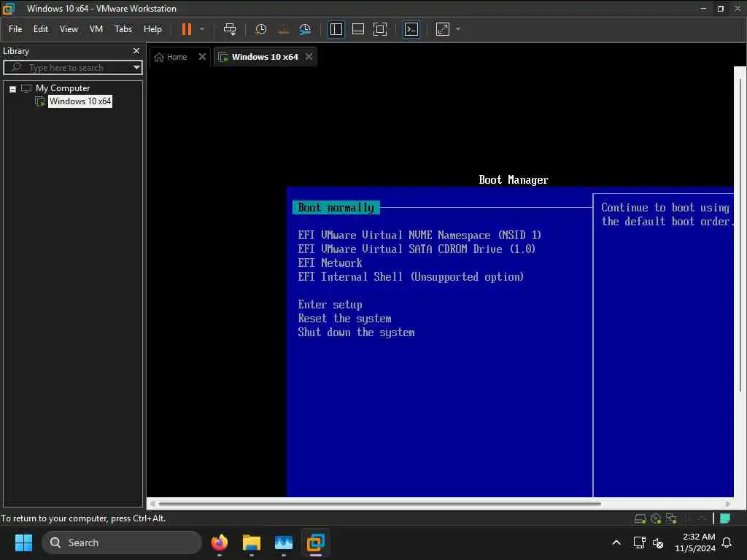This screenshot has height=560, width=747.
Task: Choose EFI VMware Virtual NVME Namespace entry
Action: click(x=419, y=236)
